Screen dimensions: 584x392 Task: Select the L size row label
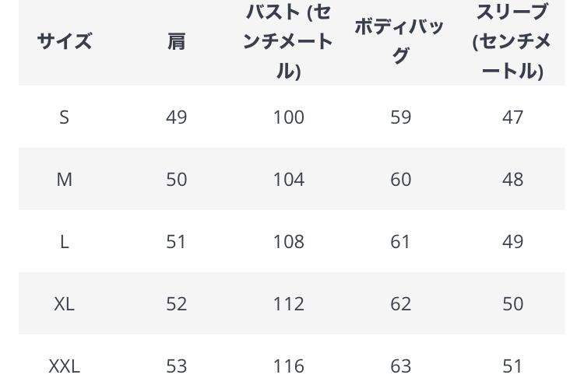coord(65,241)
